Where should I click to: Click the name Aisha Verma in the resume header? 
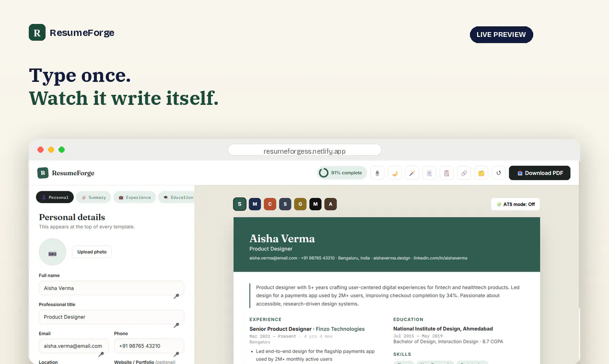pyautogui.click(x=282, y=239)
